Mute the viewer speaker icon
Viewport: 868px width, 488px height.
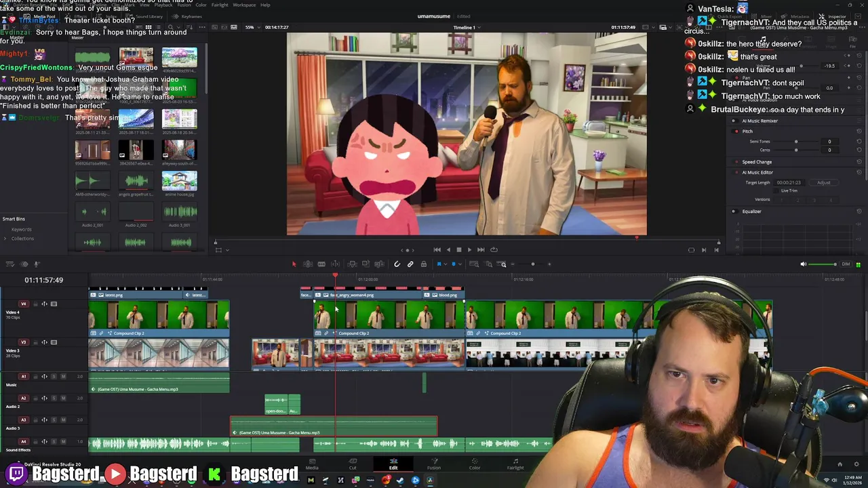coord(804,264)
